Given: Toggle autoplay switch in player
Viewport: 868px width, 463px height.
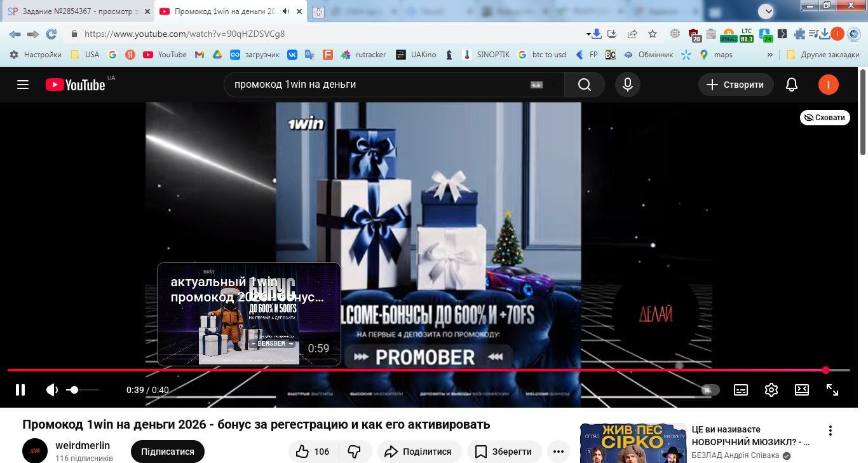Looking at the screenshot, I should 710,390.
